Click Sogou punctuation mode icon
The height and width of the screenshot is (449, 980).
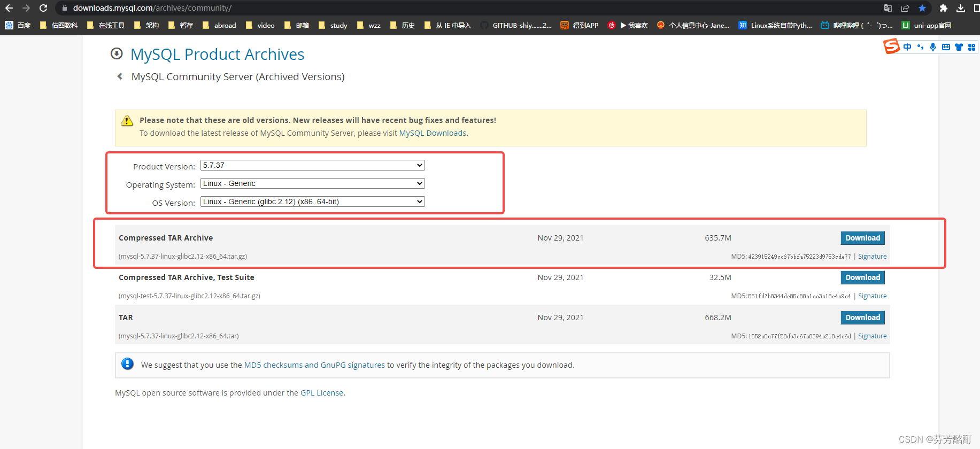920,47
